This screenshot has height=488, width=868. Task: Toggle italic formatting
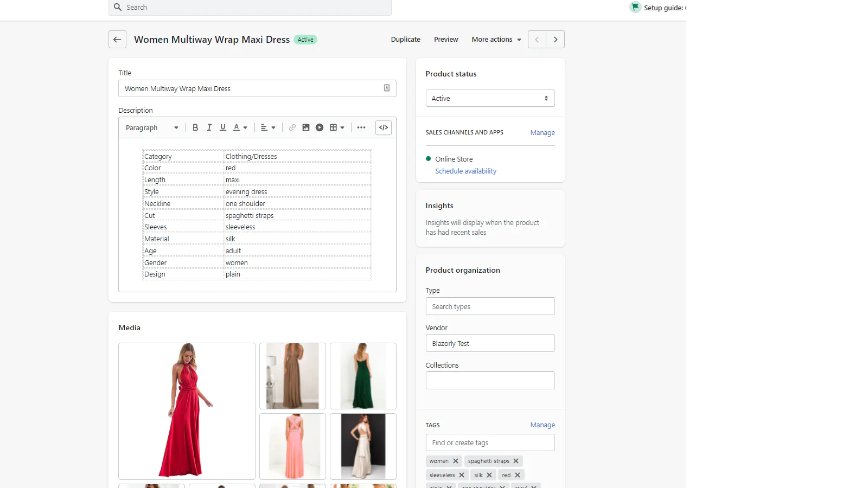[209, 127]
